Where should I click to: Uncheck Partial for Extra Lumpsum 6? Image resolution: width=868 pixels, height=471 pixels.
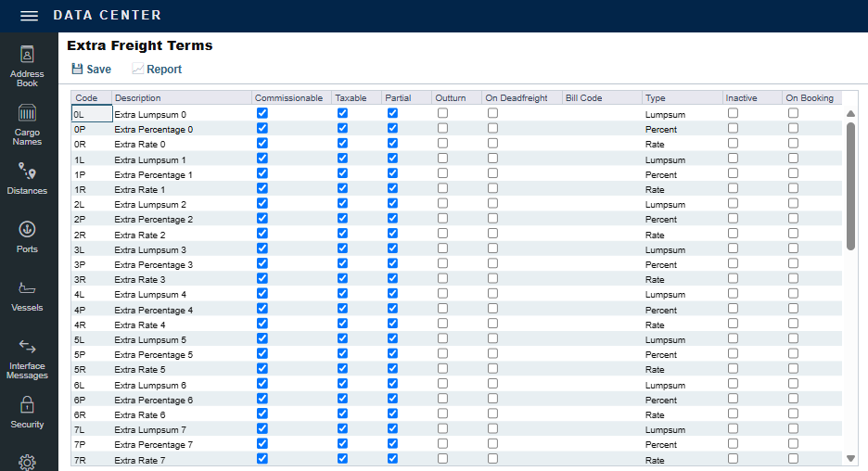click(392, 384)
